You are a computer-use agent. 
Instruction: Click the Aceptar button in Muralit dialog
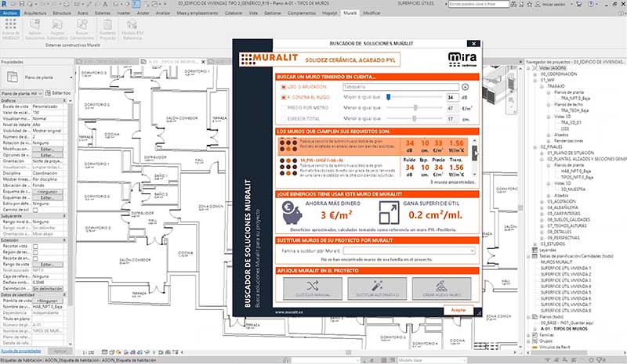(458, 310)
